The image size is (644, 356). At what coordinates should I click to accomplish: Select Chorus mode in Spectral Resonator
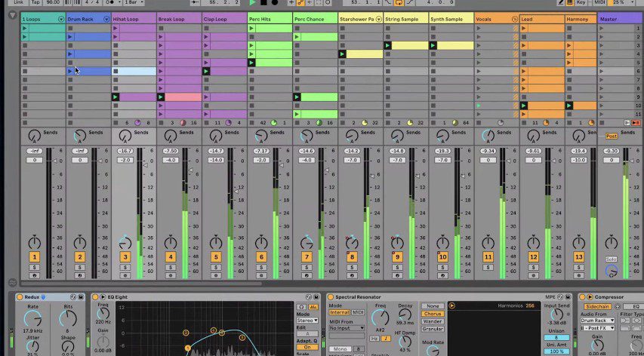click(x=433, y=313)
